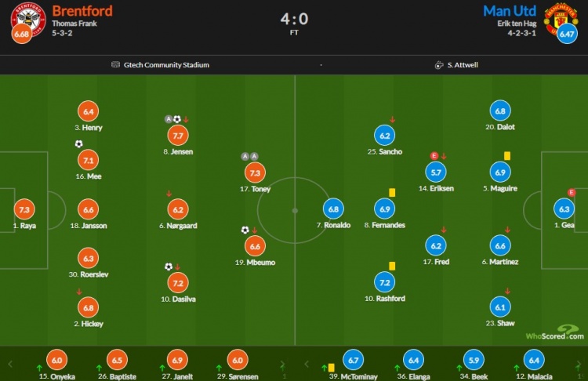The height and width of the screenshot is (381, 588).
Task: Click the WhoScored.com watermark logo
Action: click(554, 332)
